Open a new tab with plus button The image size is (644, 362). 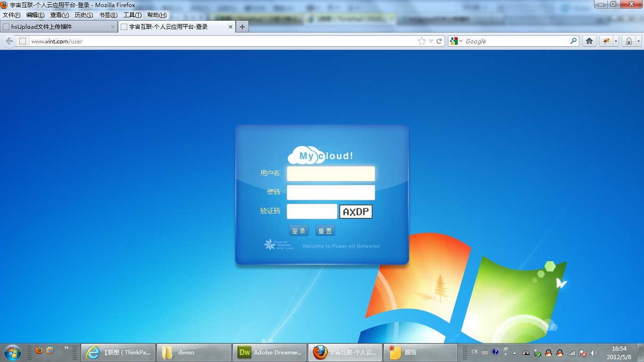pos(242,27)
